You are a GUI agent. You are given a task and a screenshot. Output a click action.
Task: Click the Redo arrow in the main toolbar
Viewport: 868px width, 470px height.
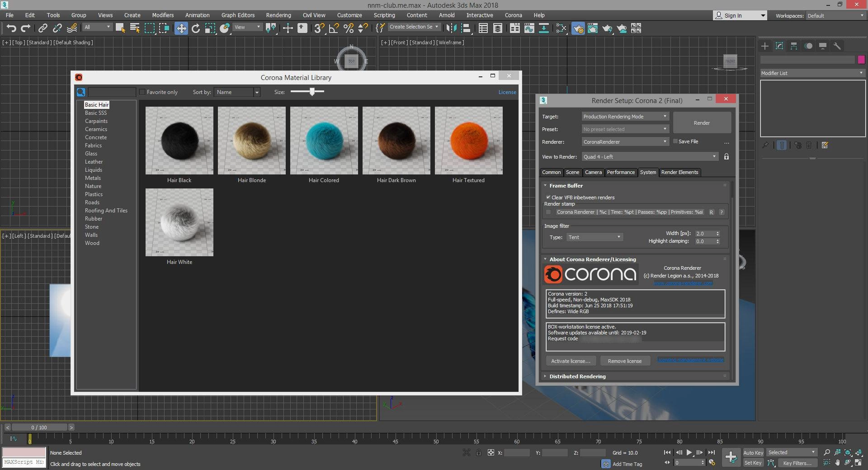coord(26,28)
